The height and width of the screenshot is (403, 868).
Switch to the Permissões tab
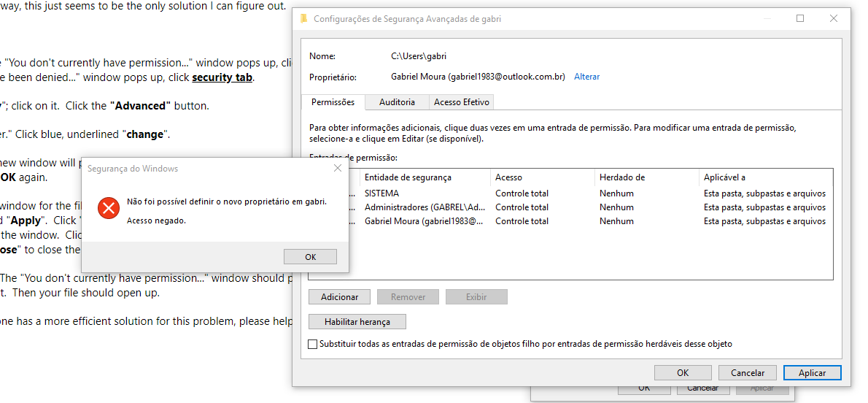pyautogui.click(x=333, y=102)
